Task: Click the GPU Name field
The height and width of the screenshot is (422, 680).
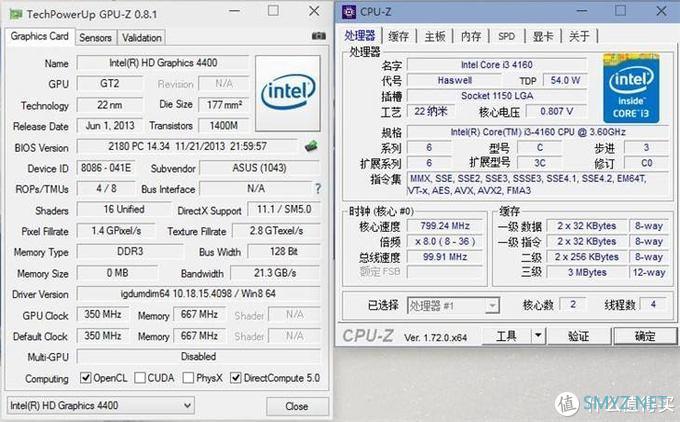Action: [x=163, y=63]
